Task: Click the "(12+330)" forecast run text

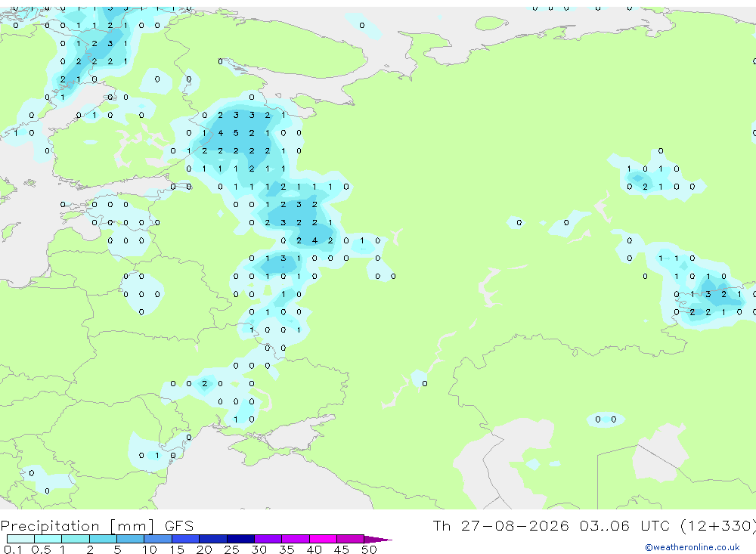Action: pos(718,525)
